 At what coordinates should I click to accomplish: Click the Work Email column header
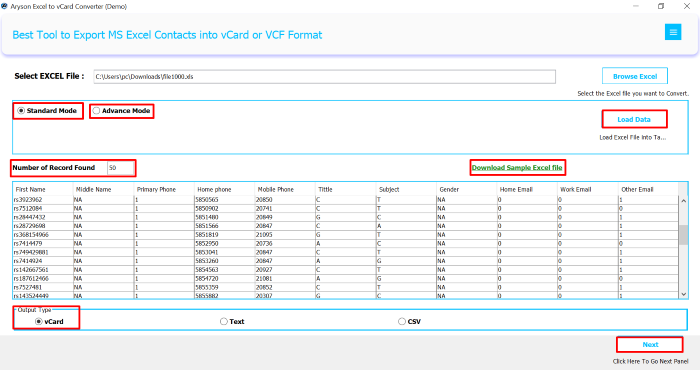588,189
